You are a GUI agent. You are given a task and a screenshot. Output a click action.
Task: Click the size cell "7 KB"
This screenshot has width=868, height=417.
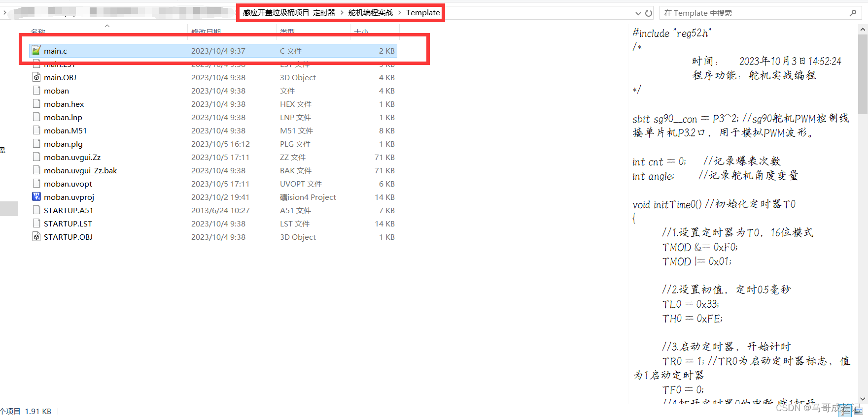coord(386,210)
